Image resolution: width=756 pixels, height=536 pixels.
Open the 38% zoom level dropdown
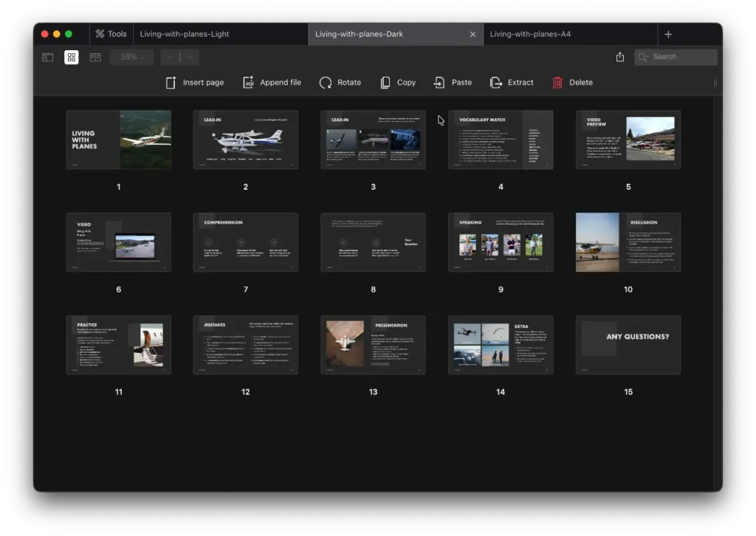coord(132,57)
